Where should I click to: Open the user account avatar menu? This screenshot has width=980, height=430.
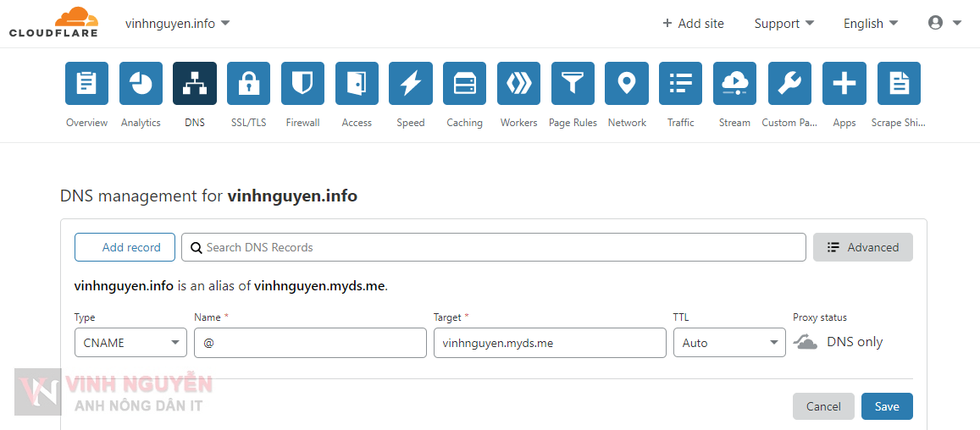[x=944, y=23]
